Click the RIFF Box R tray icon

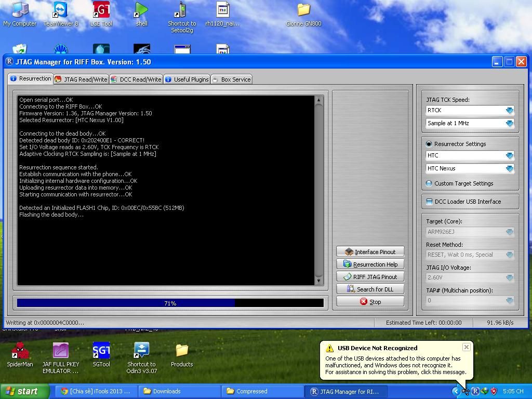[x=475, y=392]
